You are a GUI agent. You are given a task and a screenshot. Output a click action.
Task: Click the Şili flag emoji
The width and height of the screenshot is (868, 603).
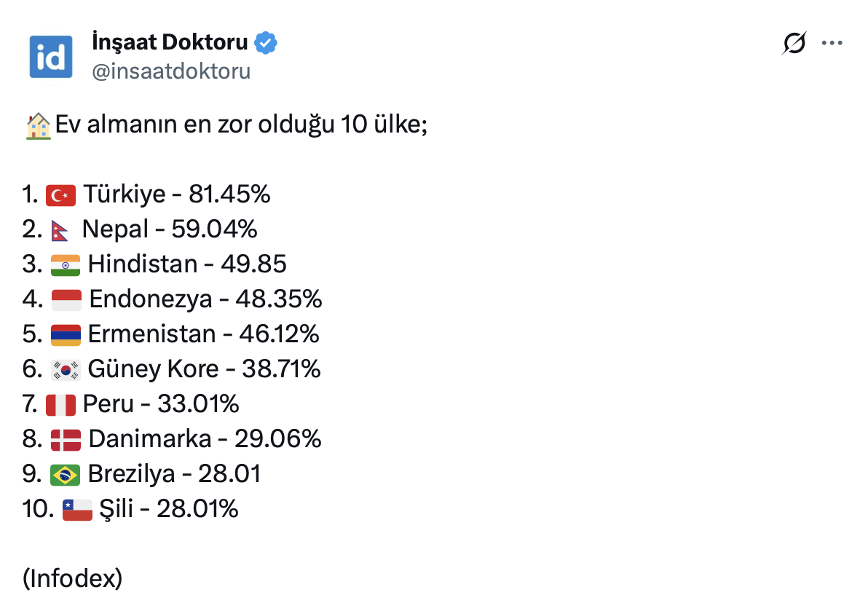pos(77,509)
